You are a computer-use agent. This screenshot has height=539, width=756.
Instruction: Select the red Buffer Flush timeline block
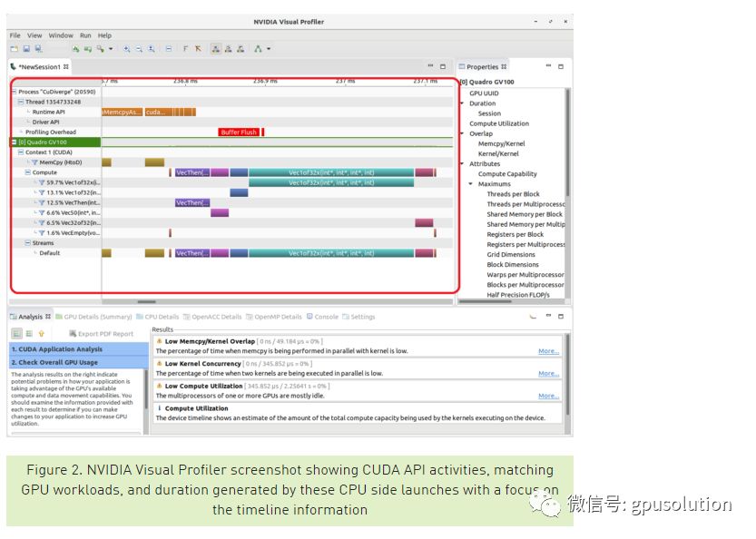(x=239, y=132)
